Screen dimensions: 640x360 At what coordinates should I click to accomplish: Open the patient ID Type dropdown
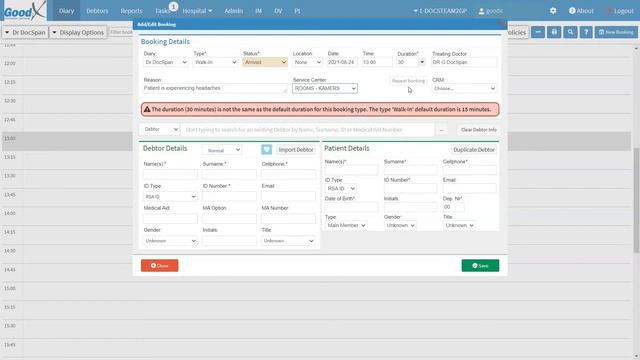click(x=341, y=189)
